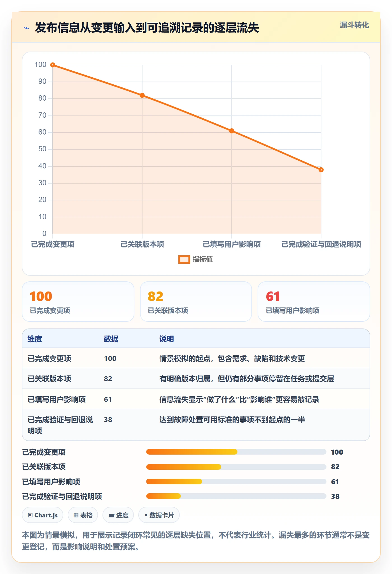392x574 pixels.
Task: Select the chart data point at 82
Action: (x=142, y=96)
